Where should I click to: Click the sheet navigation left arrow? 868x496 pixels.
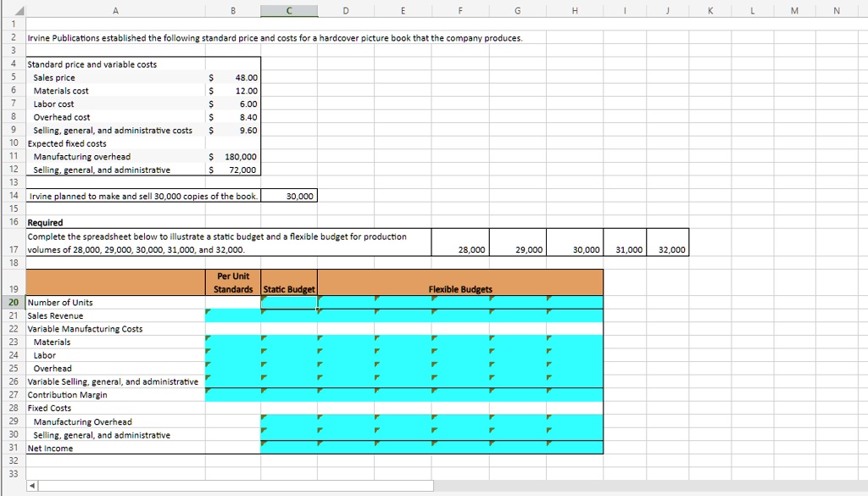point(31,487)
